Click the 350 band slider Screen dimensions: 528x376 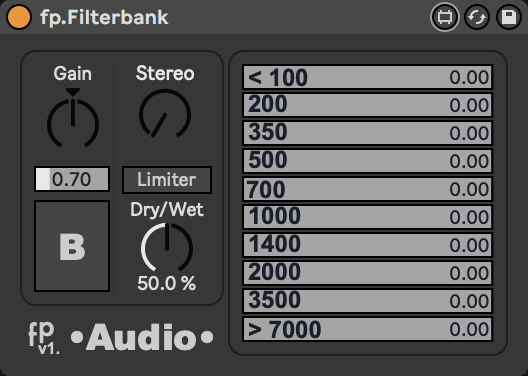pos(367,133)
